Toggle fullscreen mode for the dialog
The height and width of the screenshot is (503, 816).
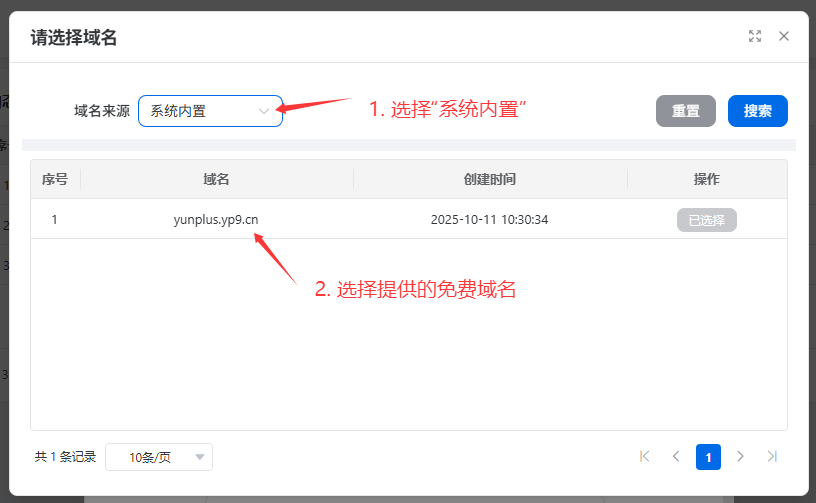[x=755, y=36]
